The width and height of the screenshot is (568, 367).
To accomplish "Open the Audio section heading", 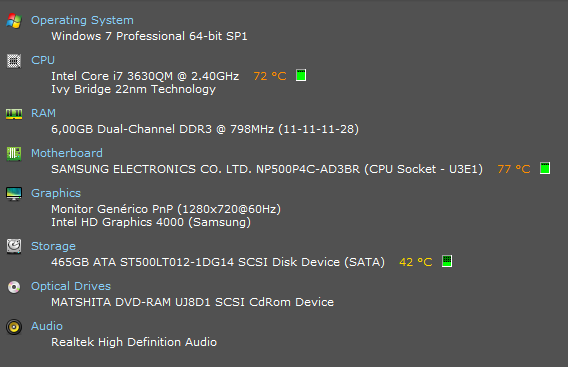I will tap(47, 326).
